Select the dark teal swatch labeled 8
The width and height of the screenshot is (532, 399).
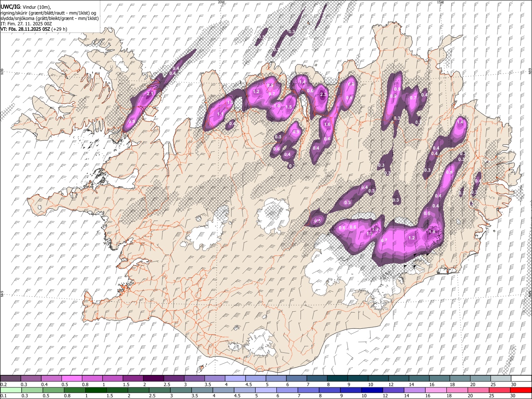tap(337, 379)
